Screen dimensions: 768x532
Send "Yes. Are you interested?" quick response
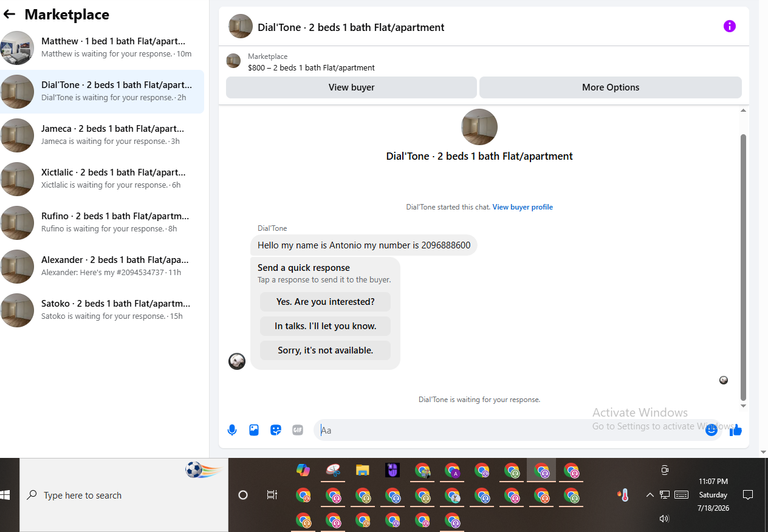[x=325, y=302]
